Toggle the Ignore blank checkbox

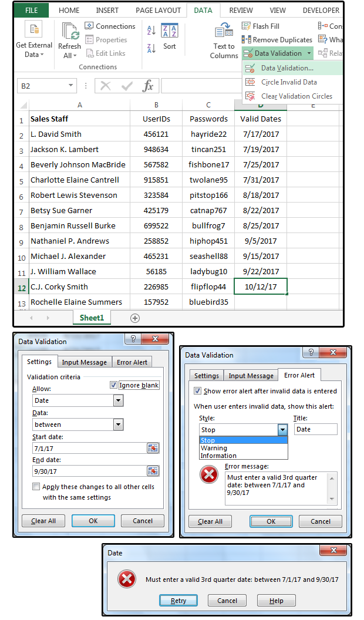pyautogui.click(x=113, y=385)
